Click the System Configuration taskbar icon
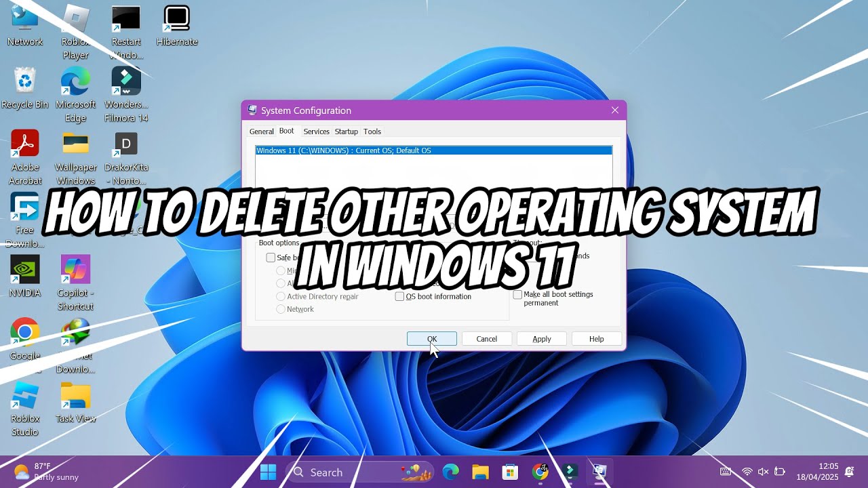The width and height of the screenshot is (868, 488). click(599, 472)
